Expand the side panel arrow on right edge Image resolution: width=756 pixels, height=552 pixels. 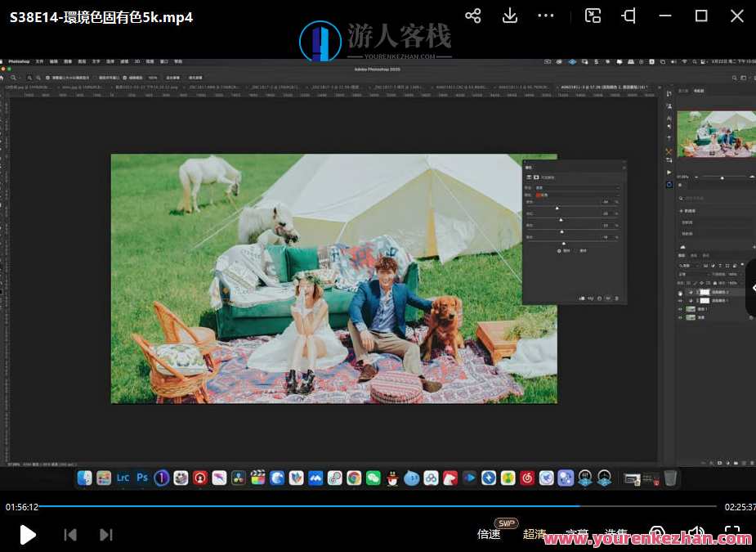click(x=751, y=287)
